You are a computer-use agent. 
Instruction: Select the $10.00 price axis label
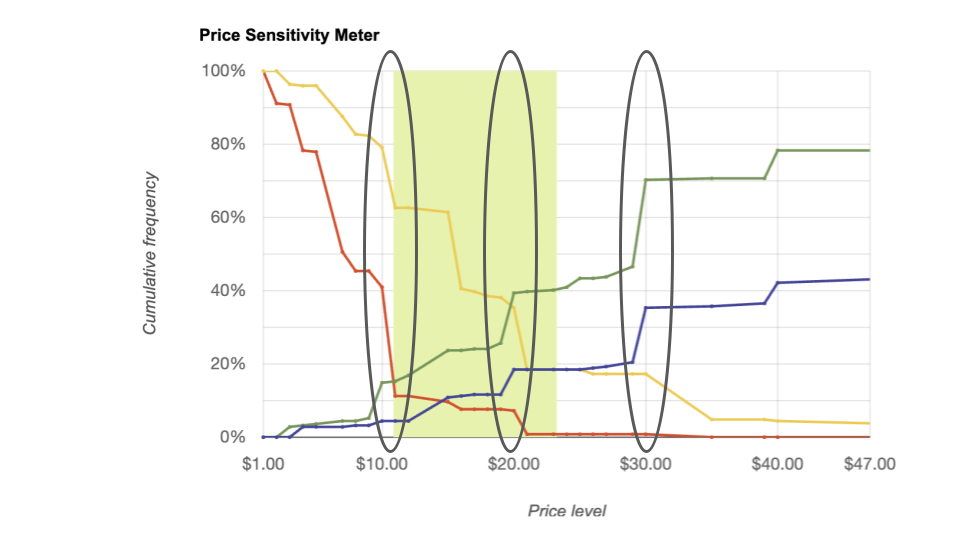(382, 464)
